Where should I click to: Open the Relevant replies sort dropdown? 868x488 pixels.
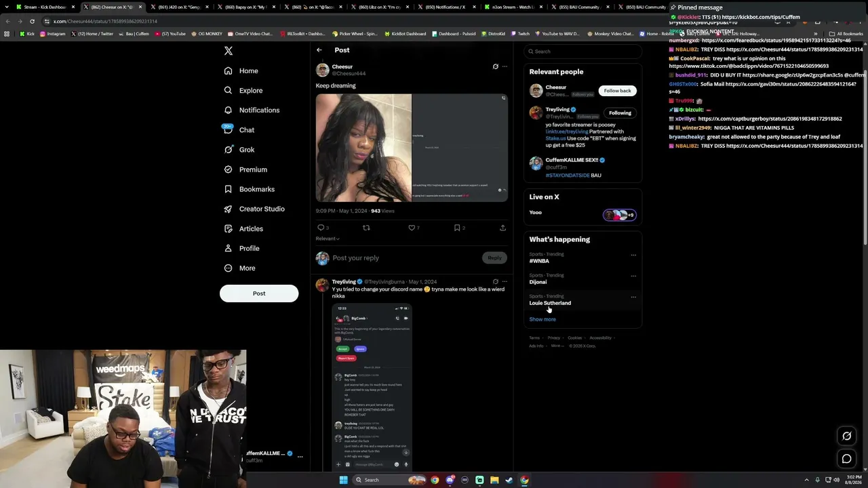(328, 239)
